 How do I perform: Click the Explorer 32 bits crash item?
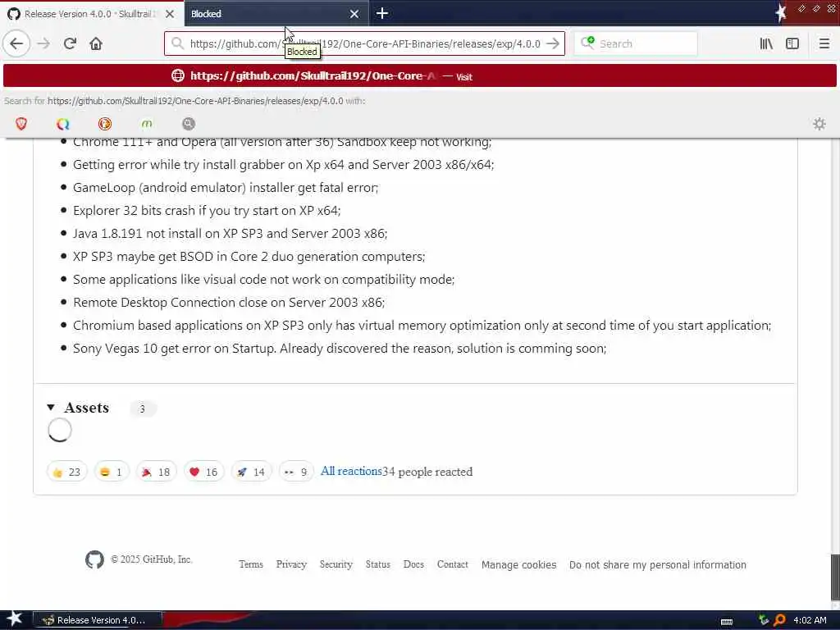click(207, 211)
